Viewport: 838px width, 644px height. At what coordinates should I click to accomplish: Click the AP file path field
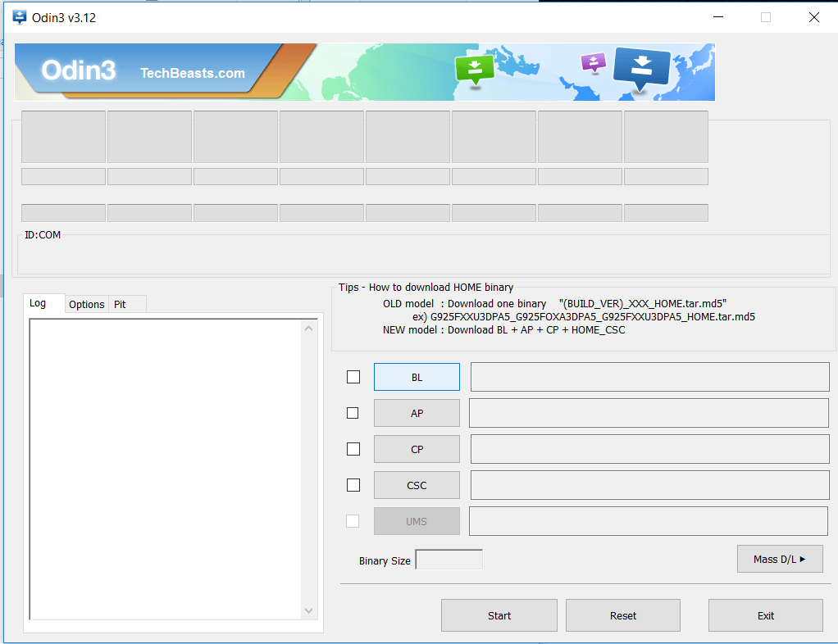point(649,413)
